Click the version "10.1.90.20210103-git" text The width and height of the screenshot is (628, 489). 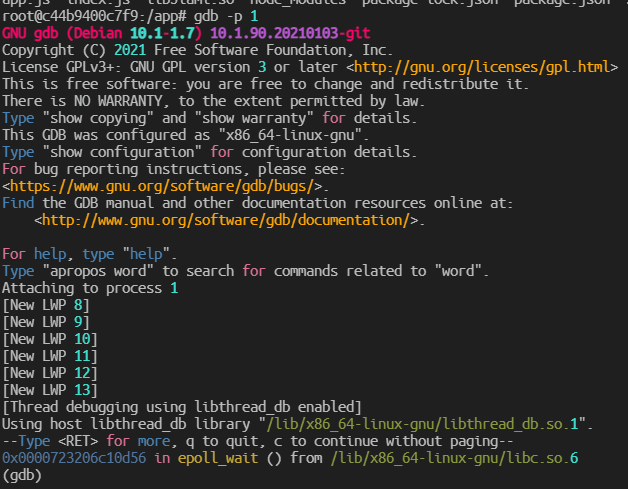290,33
